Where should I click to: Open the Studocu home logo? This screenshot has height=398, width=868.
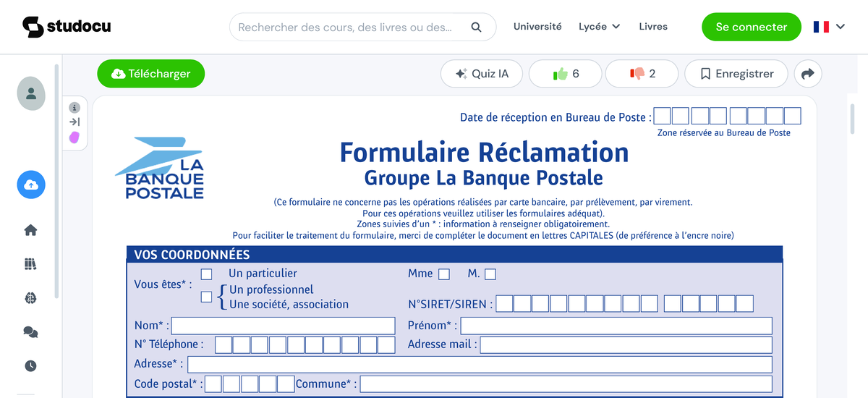point(67,27)
